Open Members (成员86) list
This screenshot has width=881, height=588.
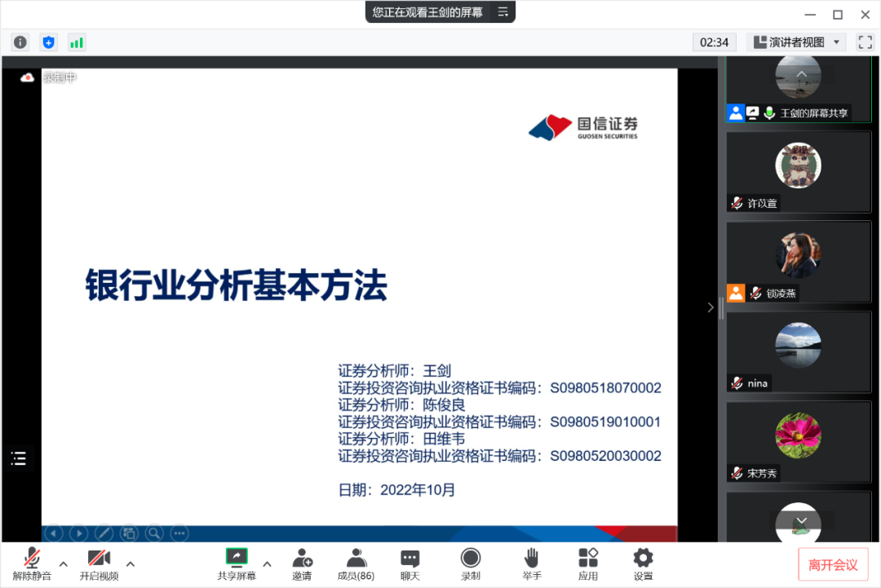[356, 564]
